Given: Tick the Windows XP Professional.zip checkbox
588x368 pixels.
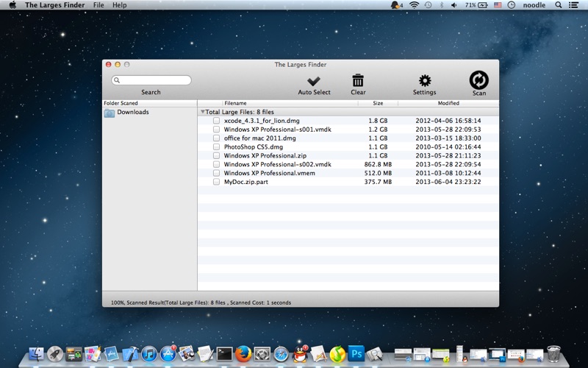Looking at the screenshot, I should (x=216, y=155).
